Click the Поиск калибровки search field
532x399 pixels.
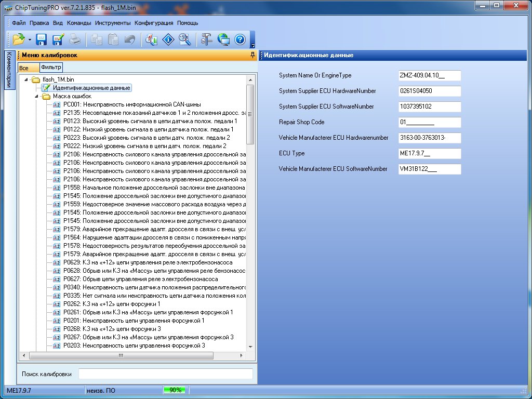[165, 374]
